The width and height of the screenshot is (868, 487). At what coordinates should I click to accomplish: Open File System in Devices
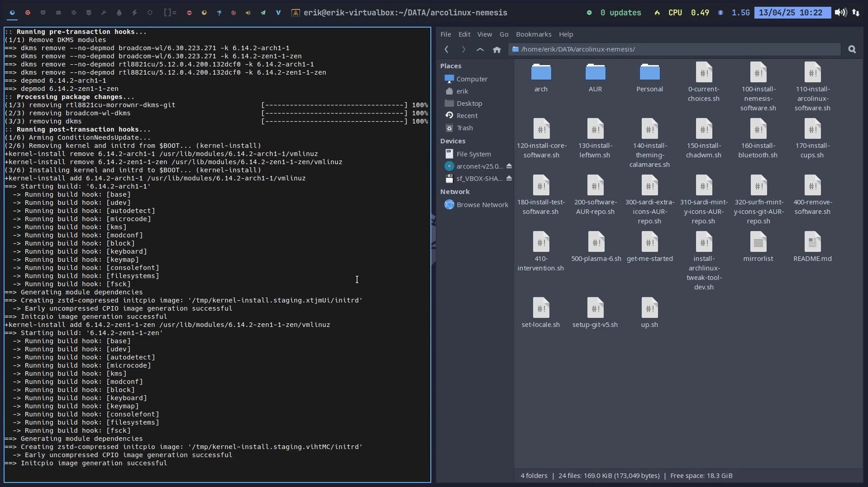tap(473, 154)
